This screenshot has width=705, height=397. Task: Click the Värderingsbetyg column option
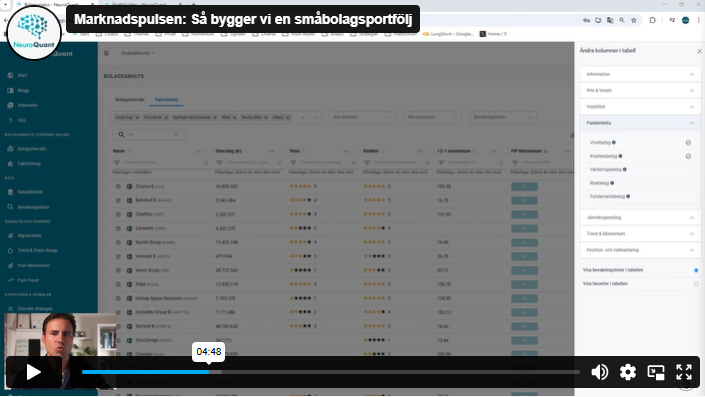coord(606,170)
